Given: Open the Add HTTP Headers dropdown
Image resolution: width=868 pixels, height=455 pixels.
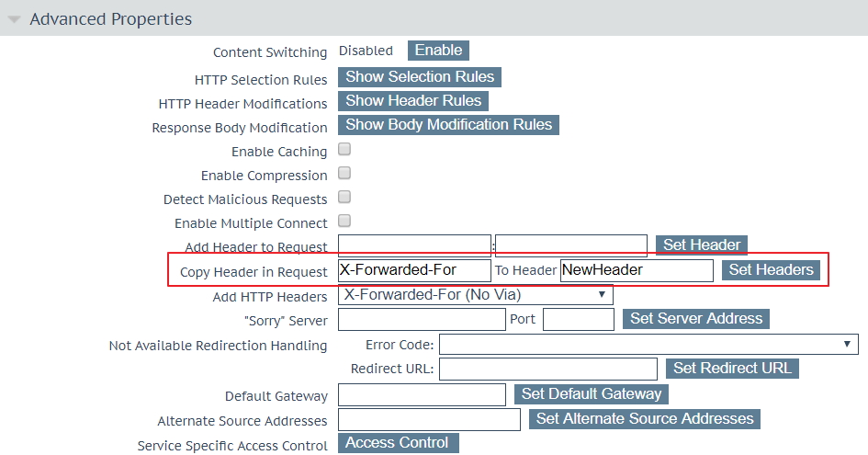Looking at the screenshot, I should coord(475,295).
